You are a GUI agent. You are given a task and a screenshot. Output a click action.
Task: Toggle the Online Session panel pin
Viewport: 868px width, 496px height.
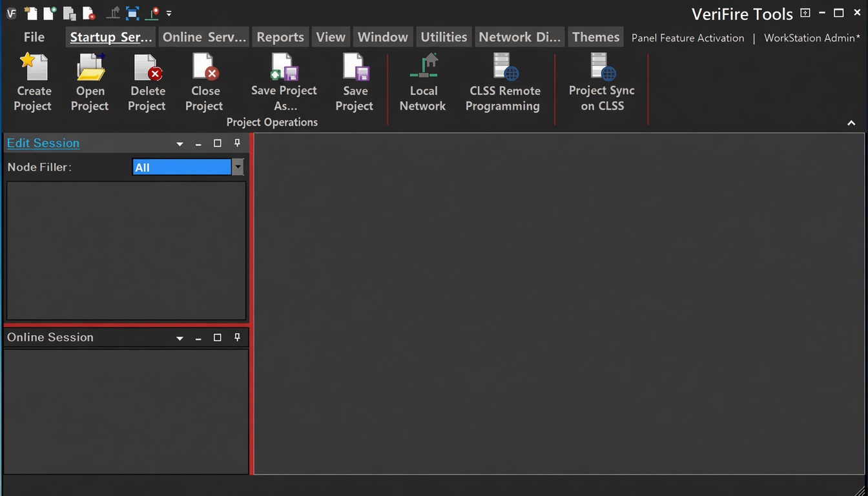click(x=237, y=338)
